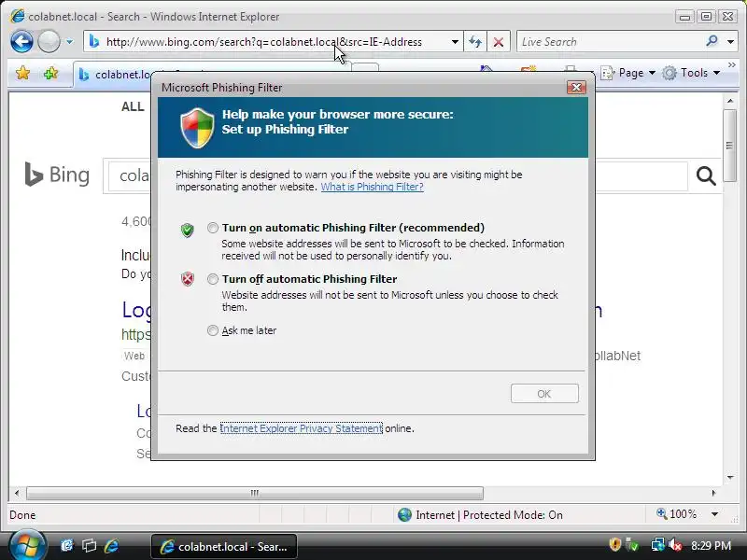Select the ALL results tab on Bing
This screenshot has height=560, width=747.
[x=133, y=106]
